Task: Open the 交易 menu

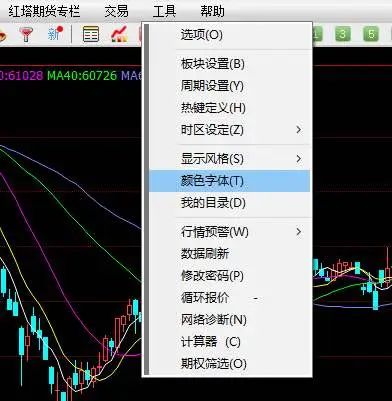Action: pyautogui.click(x=116, y=11)
